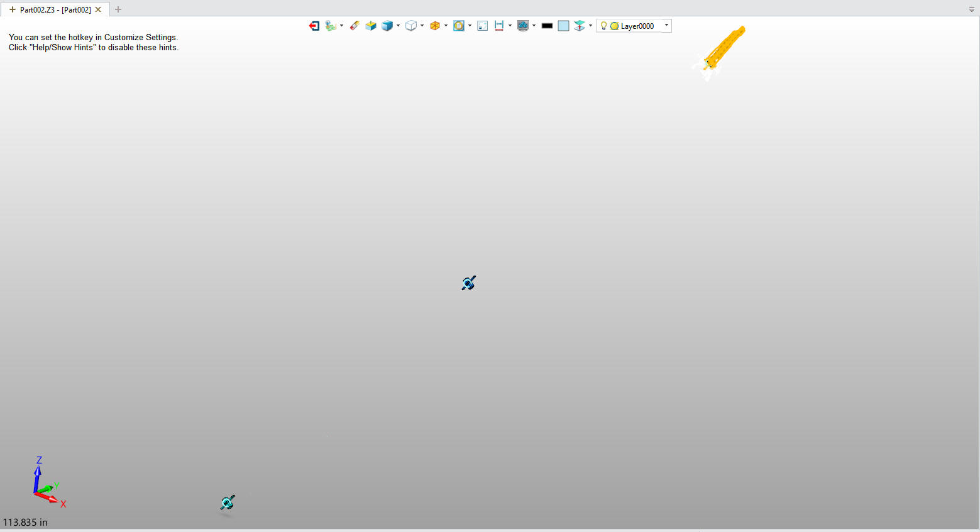Click the small square frame toolbar icon

pyautogui.click(x=483, y=26)
